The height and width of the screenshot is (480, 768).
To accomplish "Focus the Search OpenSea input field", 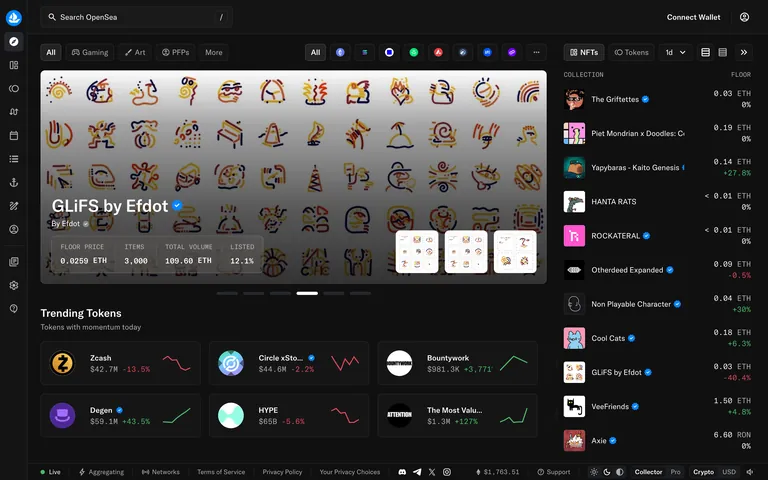I will pyautogui.click(x=136, y=17).
